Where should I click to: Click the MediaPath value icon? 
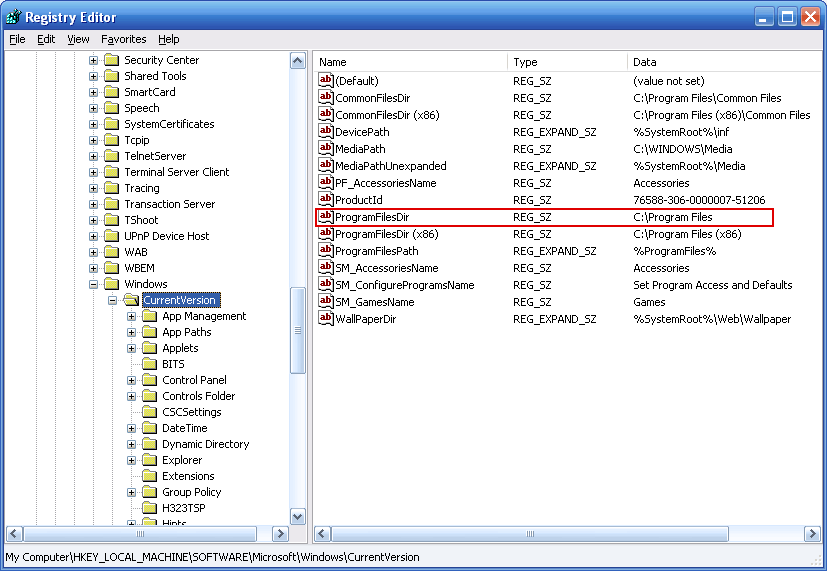pyautogui.click(x=326, y=148)
